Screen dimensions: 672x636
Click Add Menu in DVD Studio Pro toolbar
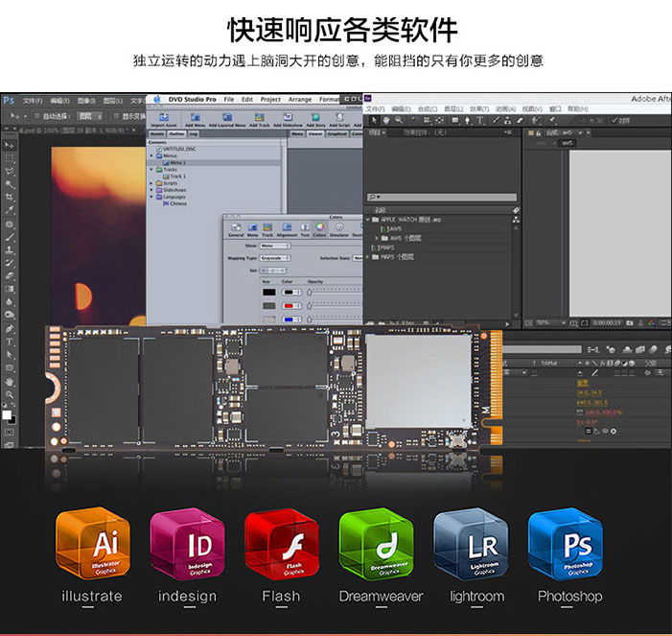[x=196, y=120]
